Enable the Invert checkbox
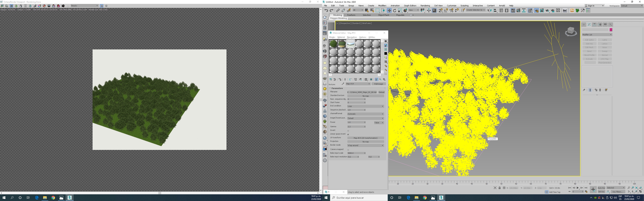This screenshot has height=201, width=644. (x=348, y=131)
